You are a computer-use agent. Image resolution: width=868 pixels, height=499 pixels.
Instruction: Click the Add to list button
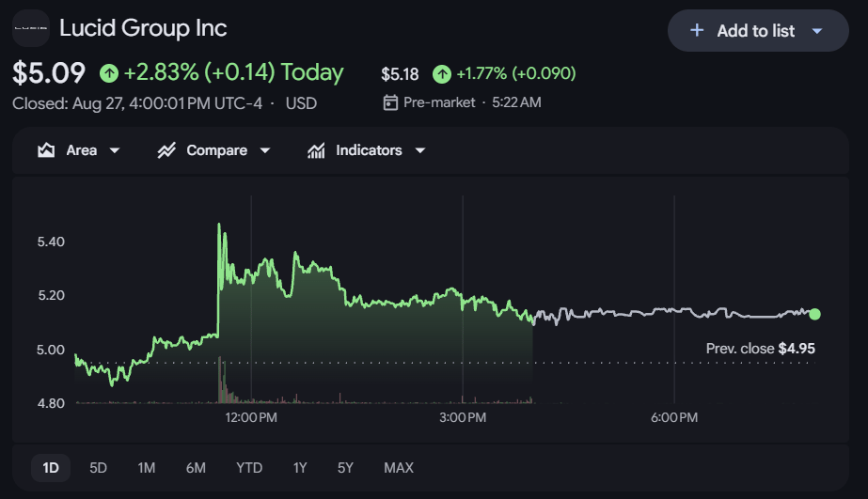click(x=758, y=30)
